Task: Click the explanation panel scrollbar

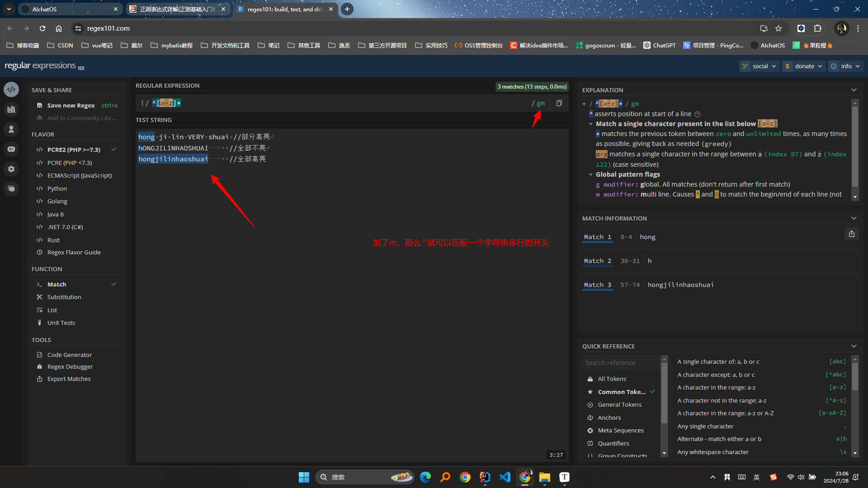Action: pos(854,147)
